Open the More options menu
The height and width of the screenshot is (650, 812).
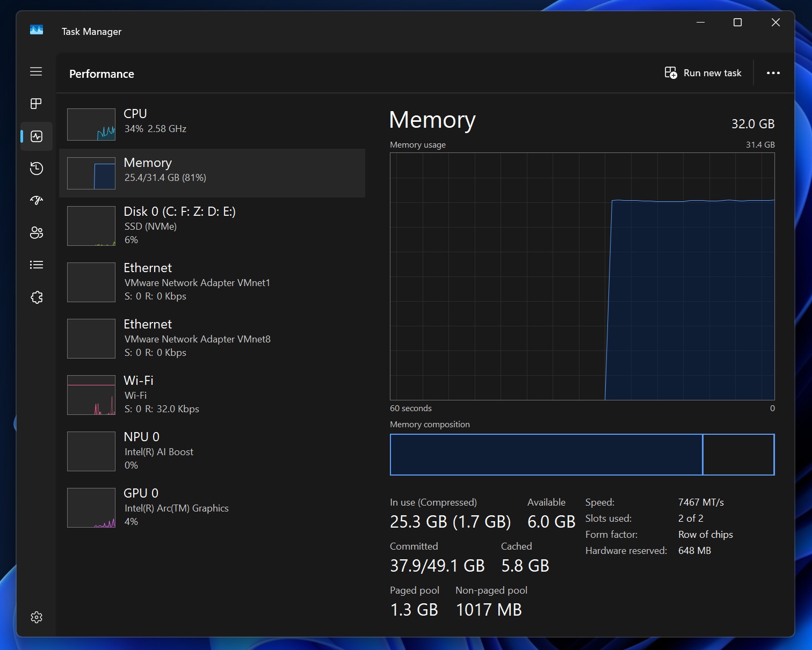click(x=773, y=72)
